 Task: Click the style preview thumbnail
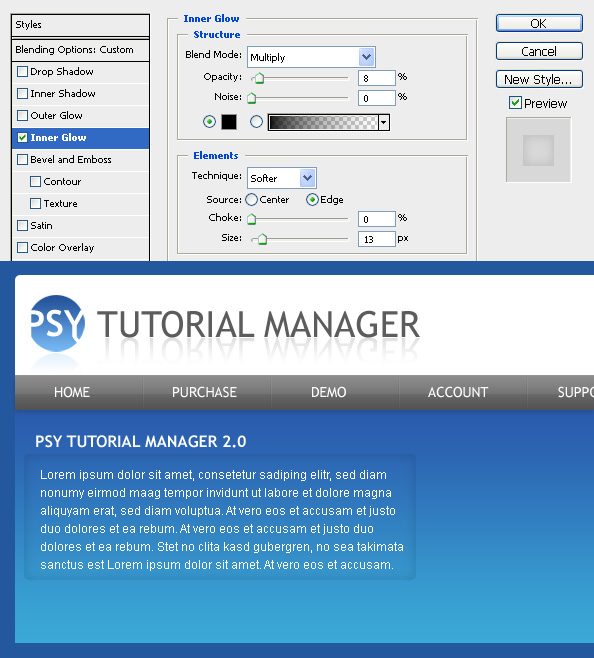click(538, 150)
